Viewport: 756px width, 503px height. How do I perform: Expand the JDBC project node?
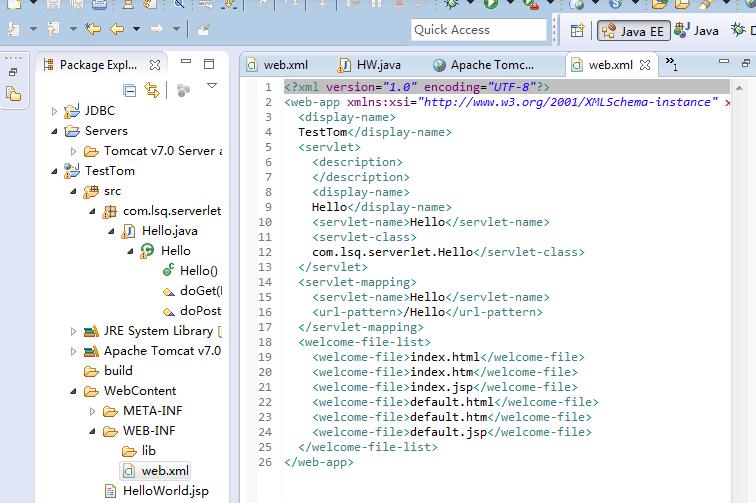(54, 111)
